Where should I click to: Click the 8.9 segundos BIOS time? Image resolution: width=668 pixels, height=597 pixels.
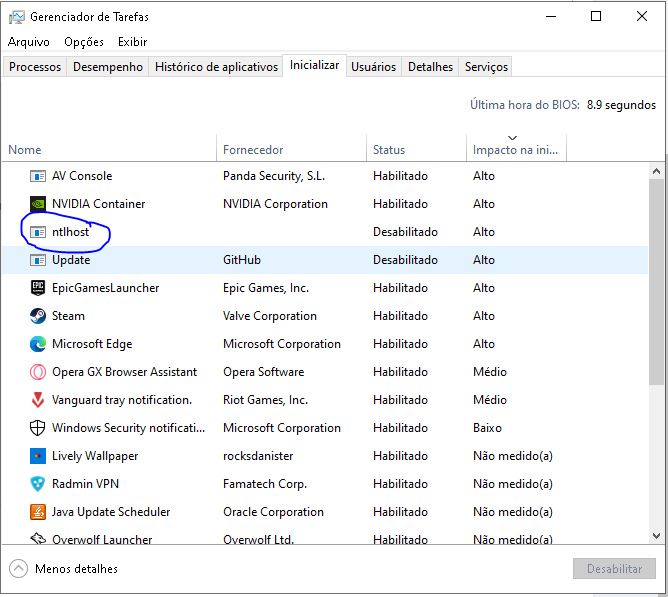point(621,105)
